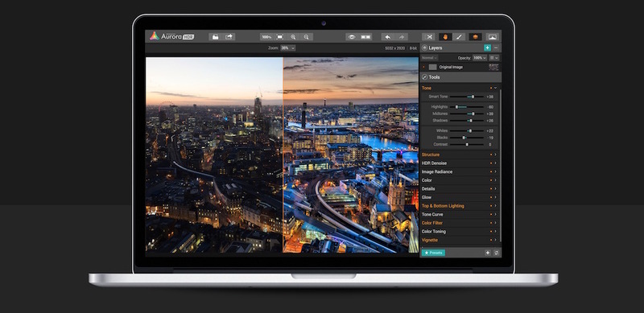The image size is (644, 313).
Task: Expand the Image Radiance section
Action: point(495,171)
